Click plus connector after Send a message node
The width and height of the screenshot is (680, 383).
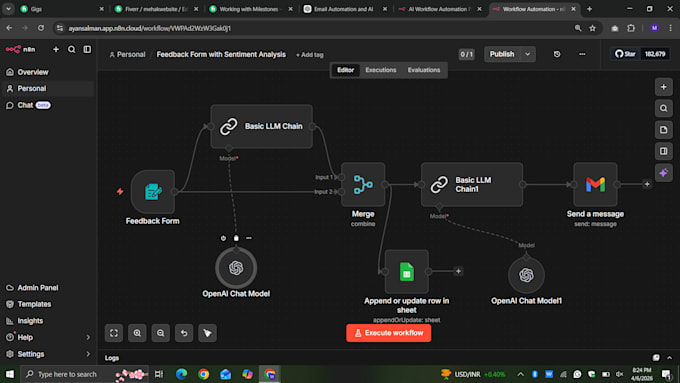(647, 184)
